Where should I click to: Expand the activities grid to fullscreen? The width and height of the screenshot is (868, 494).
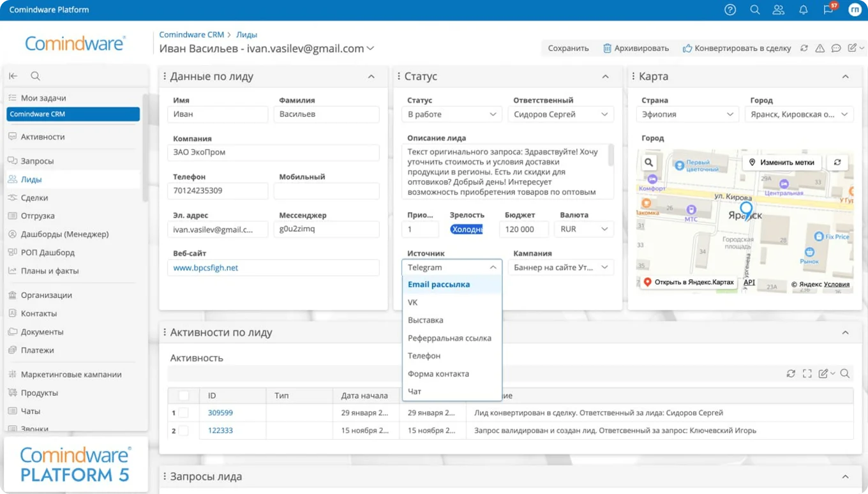(x=807, y=373)
